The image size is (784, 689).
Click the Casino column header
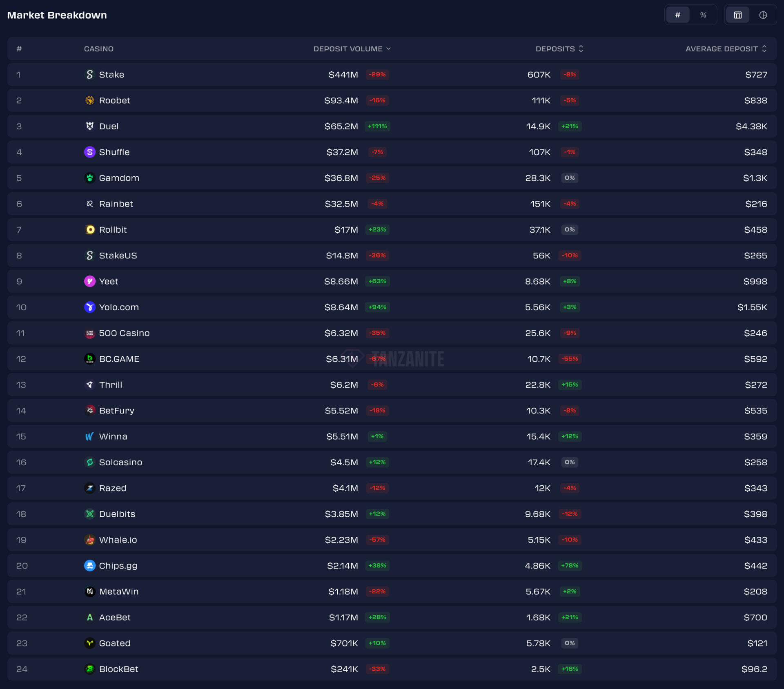99,49
